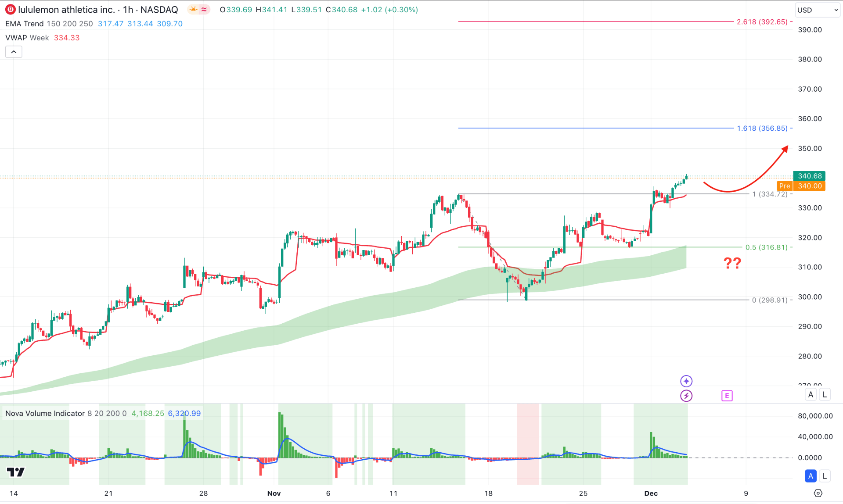Open time axis settings gear icon

(818, 493)
